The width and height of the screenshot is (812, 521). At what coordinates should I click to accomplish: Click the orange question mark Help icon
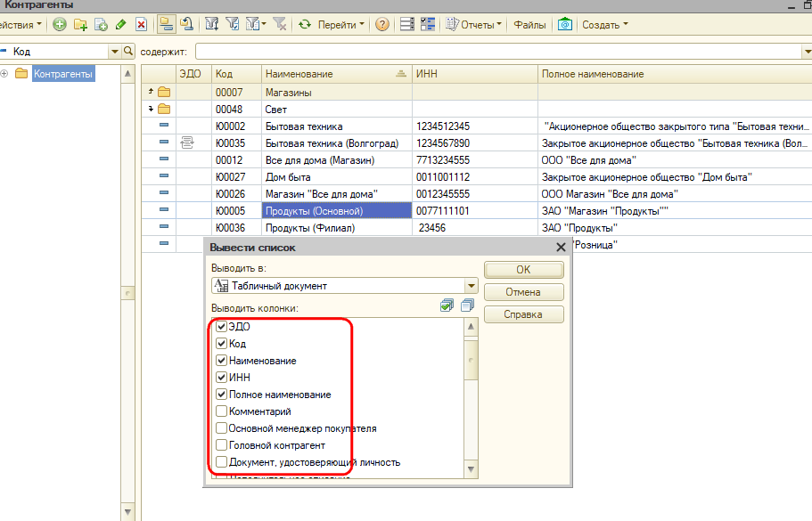(382, 24)
